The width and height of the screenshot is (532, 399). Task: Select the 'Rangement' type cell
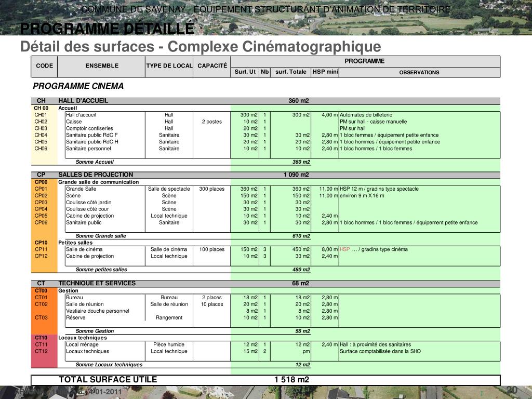point(169,317)
